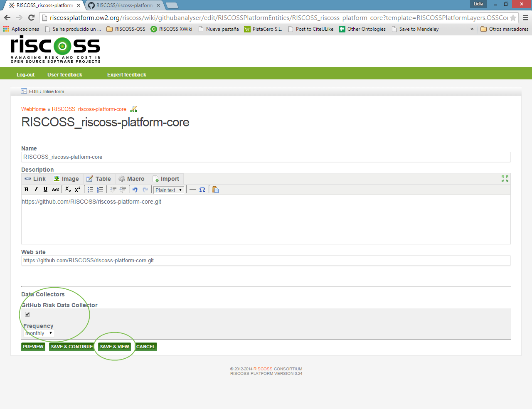Apply italic formatting to text
This screenshot has width=532, height=409.
[x=36, y=190]
